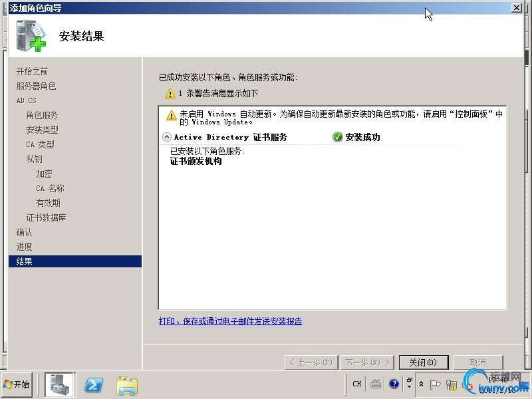Image resolution: width=532 pixels, height=399 pixels.
Task: Click the 下一步(N) button
Action: coord(367,362)
